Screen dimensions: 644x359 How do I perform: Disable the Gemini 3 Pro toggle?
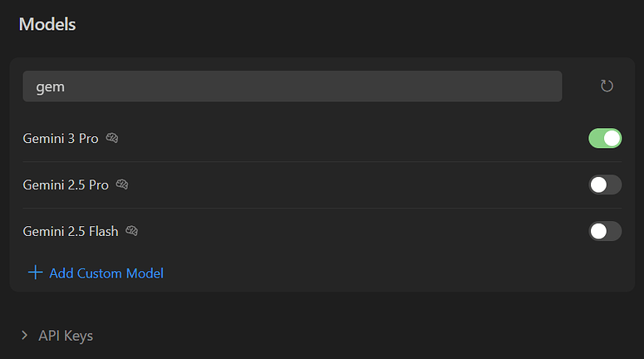pos(605,138)
